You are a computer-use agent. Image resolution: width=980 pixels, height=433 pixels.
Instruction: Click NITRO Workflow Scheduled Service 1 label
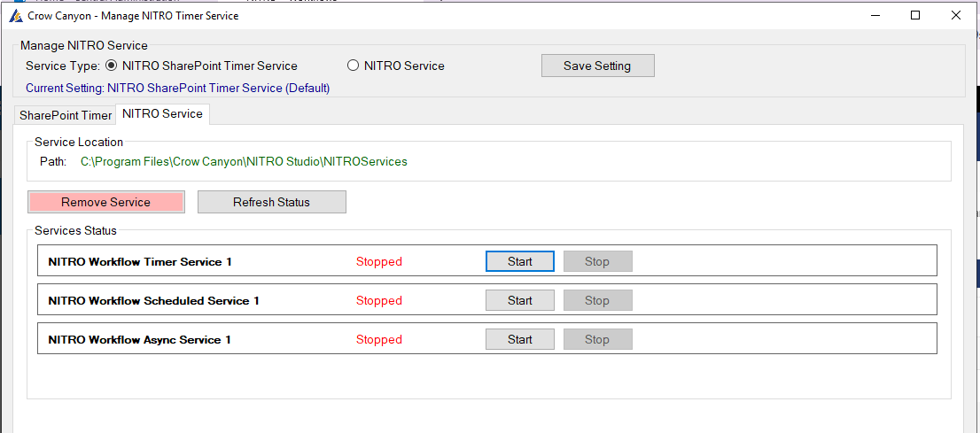pos(154,300)
